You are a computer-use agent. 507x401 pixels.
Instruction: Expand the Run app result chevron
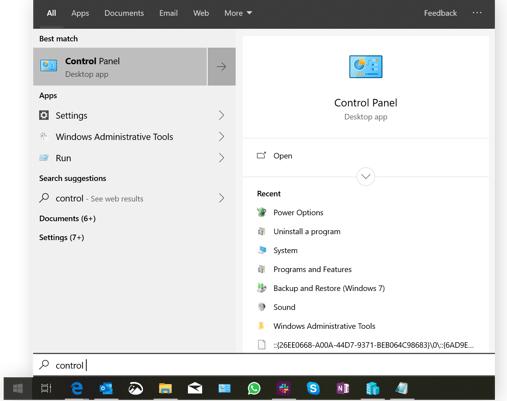pyautogui.click(x=221, y=158)
